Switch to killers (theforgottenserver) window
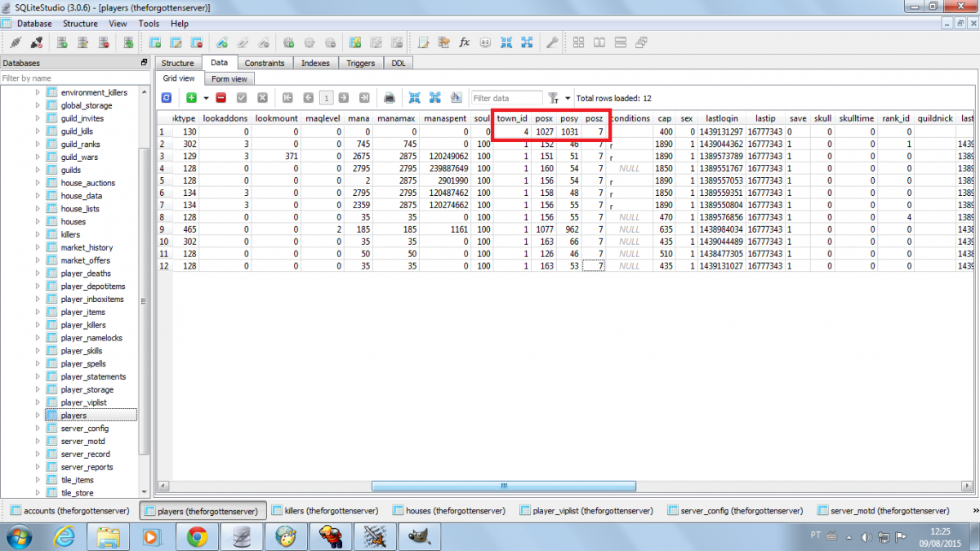This screenshot has width=980, height=551. tap(324, 511)
